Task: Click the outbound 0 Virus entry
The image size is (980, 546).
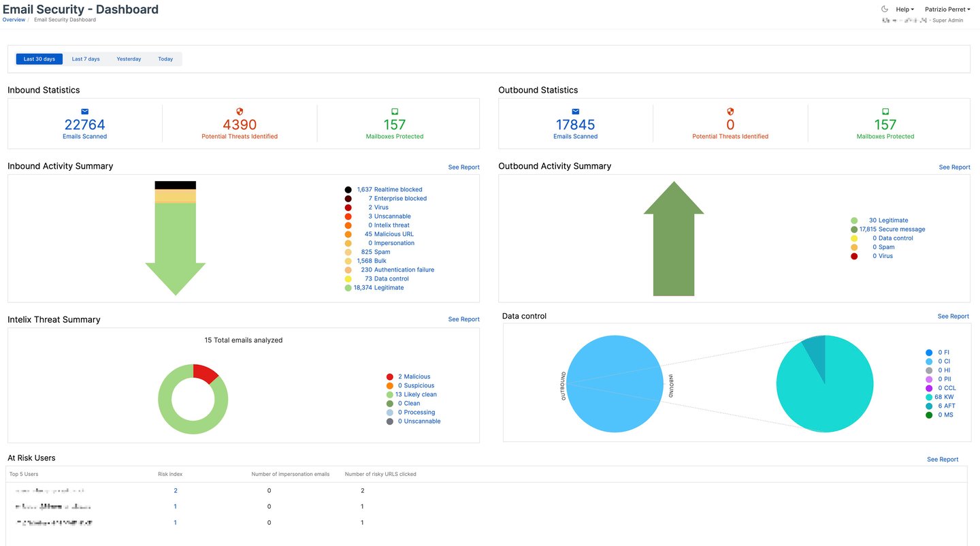Action: coord(883,255)
